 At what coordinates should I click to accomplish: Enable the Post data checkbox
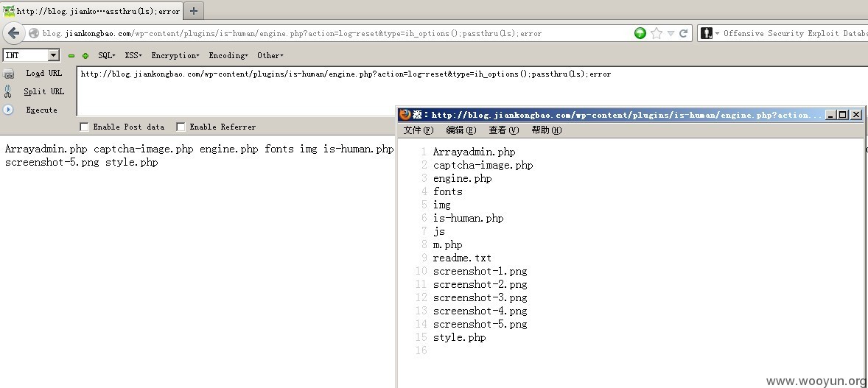coord(84,127)
